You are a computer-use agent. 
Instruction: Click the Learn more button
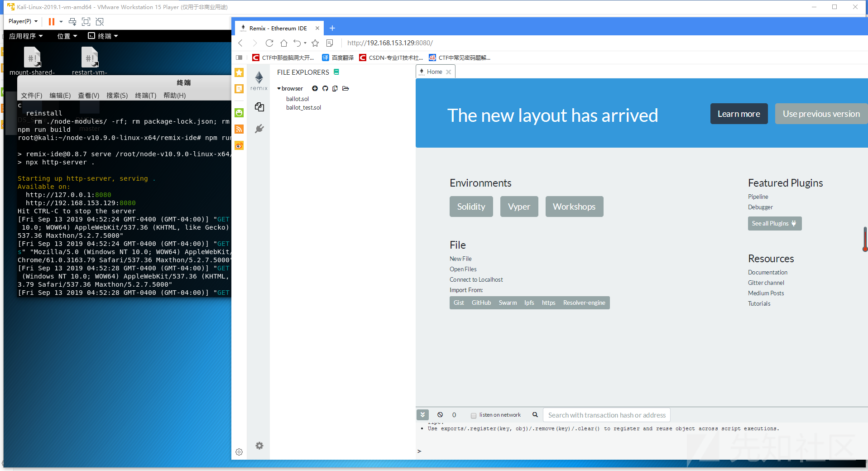pos(739,114)
